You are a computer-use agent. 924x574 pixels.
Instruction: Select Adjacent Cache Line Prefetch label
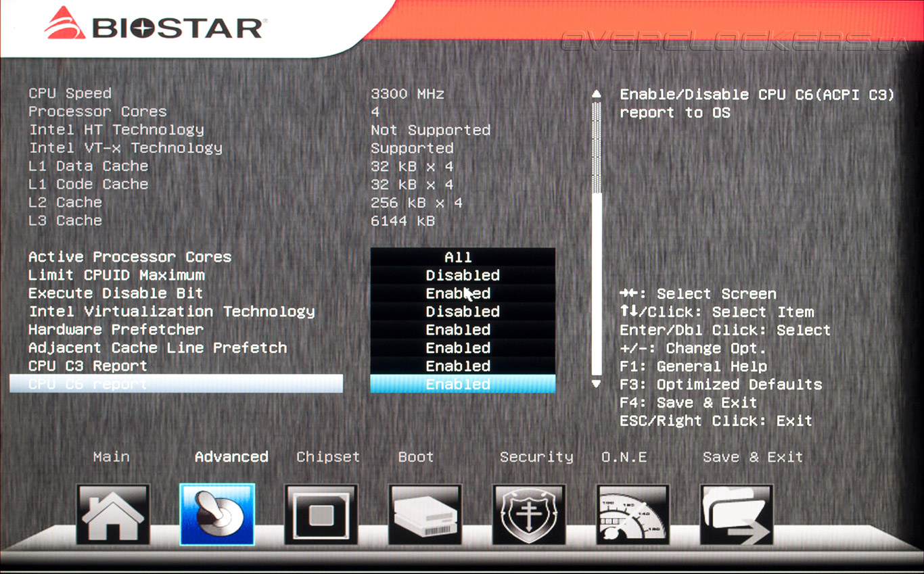[x=158, y=348]
